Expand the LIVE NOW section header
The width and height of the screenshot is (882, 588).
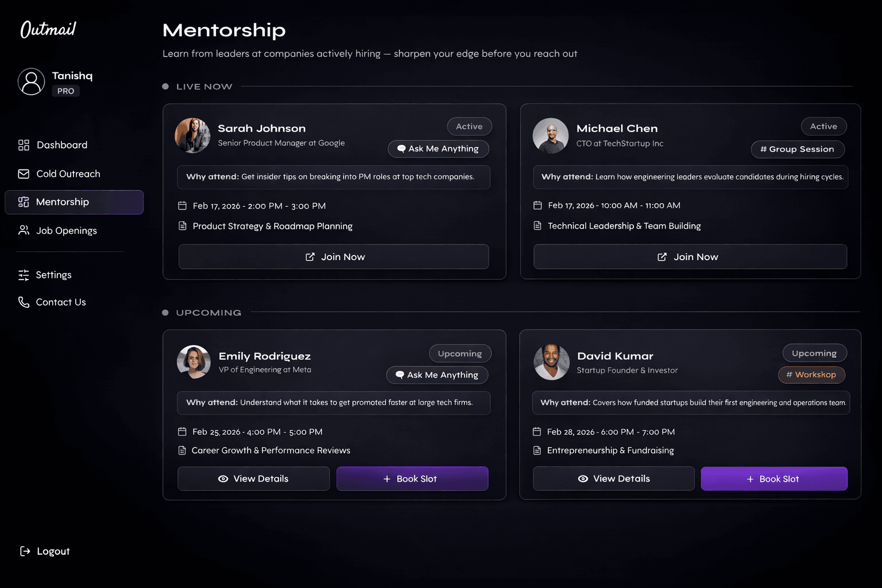(x=204, y=86)
